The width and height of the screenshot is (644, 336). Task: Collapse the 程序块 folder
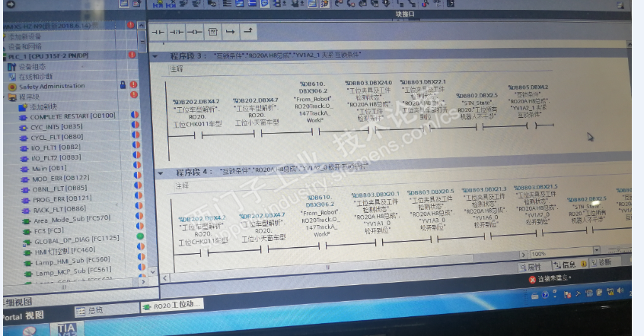click(x=5, y=97)
